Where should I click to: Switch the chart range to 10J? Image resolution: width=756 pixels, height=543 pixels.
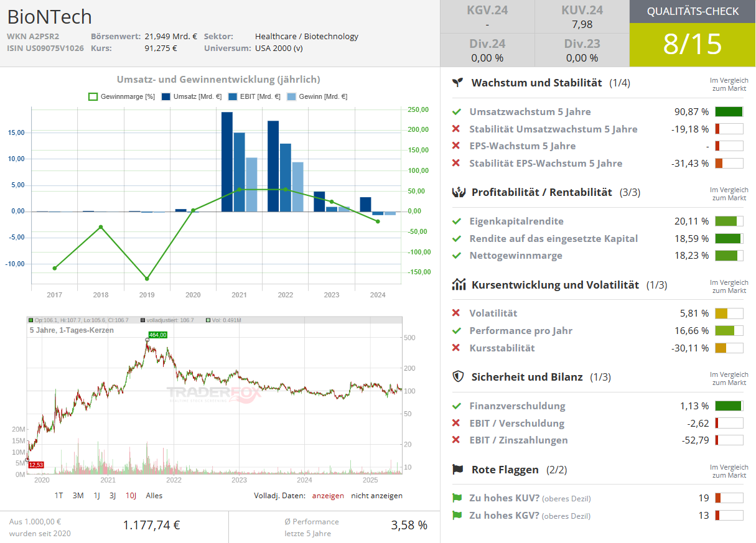click(131, 496)
